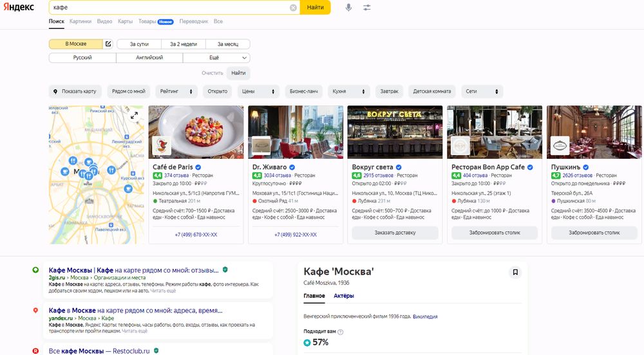
Task: Click the grey Найти filter button
Action: tap(238, 73)
